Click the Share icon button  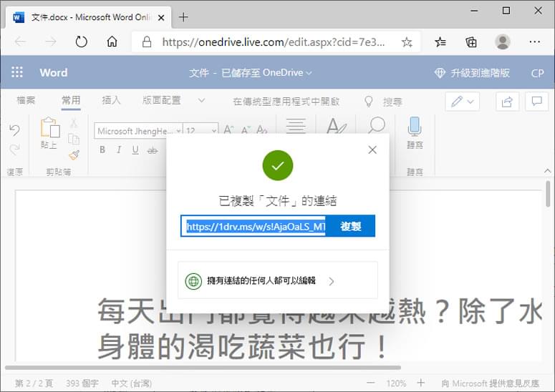(507, 102)
